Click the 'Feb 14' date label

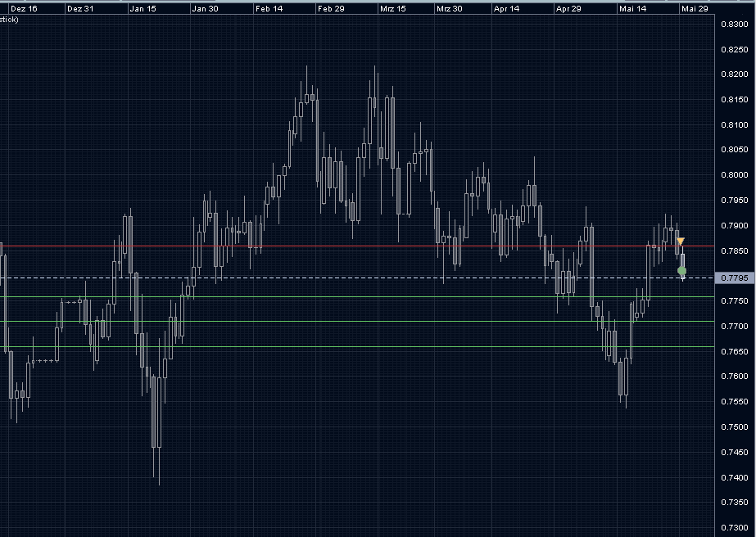269,9
